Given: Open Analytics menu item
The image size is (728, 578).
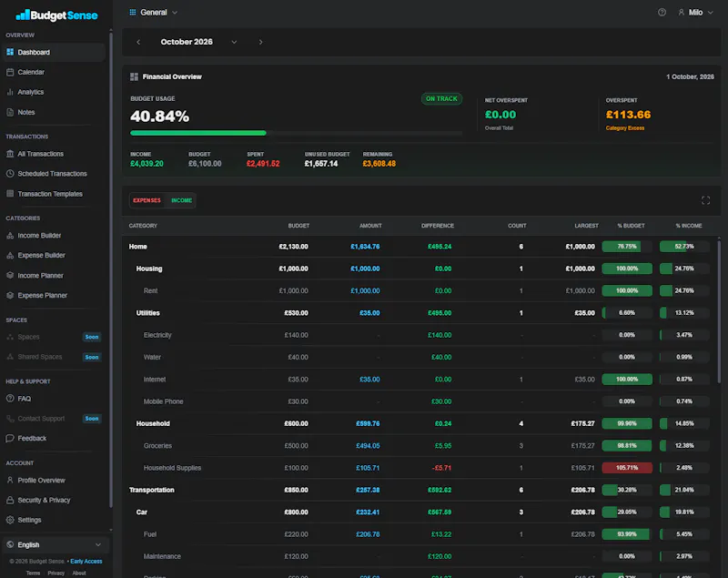Looking at the screenshot, I should (55, 92).
